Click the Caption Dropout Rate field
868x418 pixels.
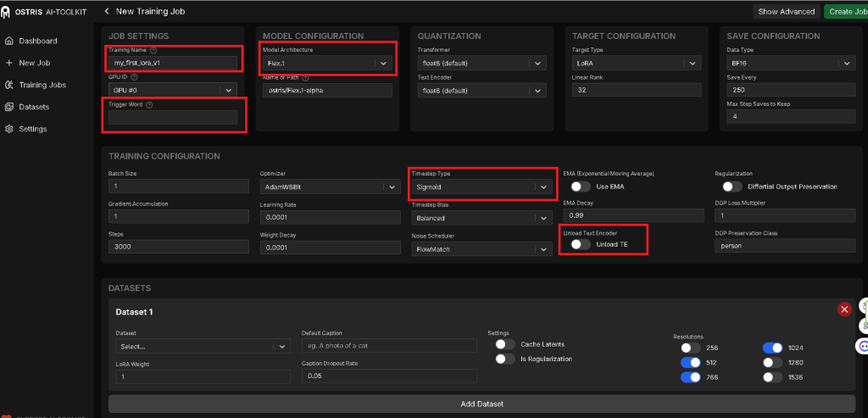pos(389,376)
